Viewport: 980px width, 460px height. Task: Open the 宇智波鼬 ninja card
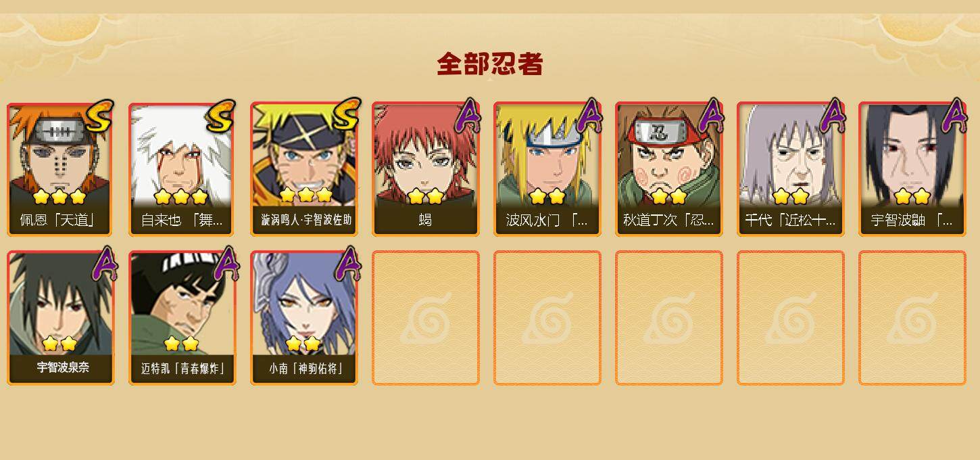pos(912,169)
